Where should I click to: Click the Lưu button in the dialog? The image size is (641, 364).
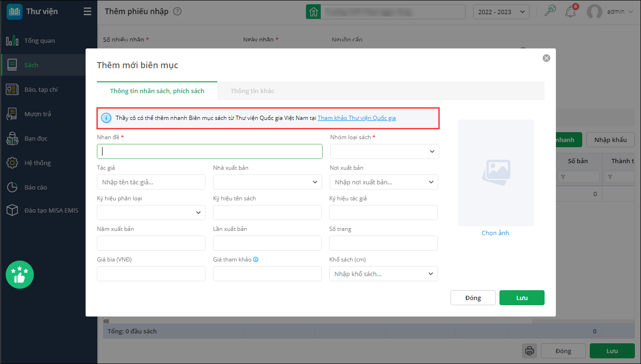pyautogui.click(x=522, y=298)
